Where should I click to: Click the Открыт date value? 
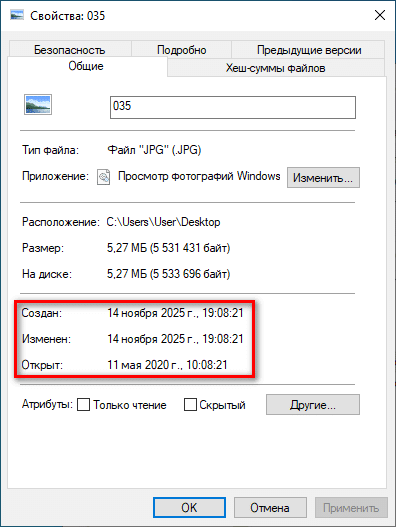click(167, 365)
